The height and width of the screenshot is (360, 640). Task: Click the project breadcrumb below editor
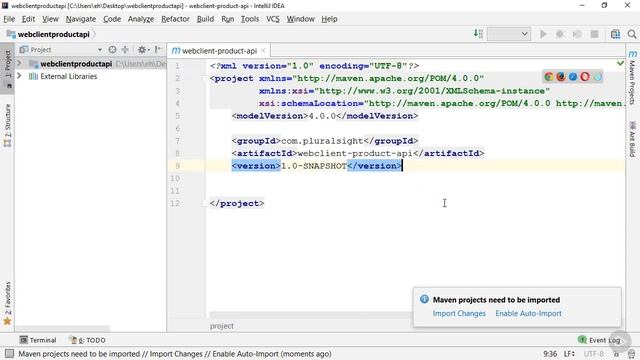[222, 326]
